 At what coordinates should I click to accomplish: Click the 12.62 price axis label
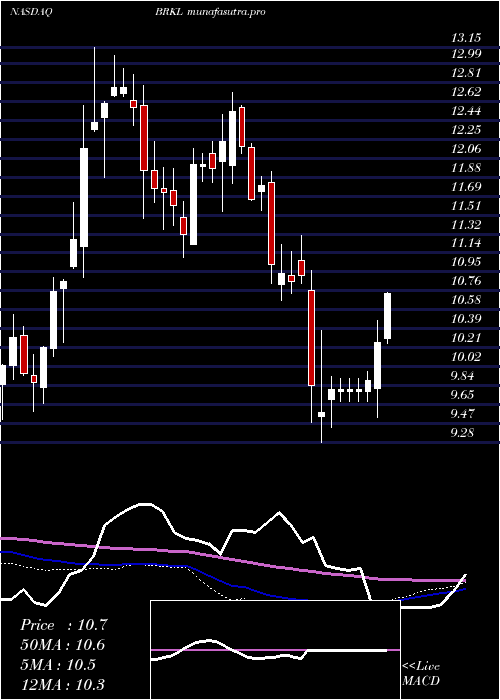(466, 92)
